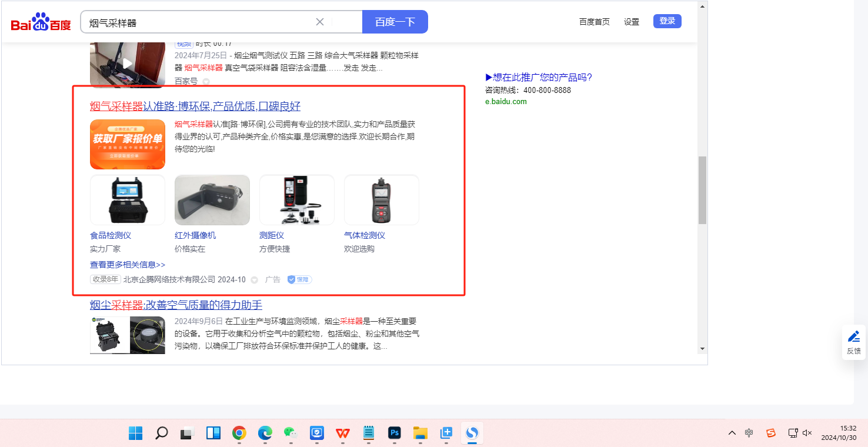Click the 测距仪 product image
This screenshot has width=868, height=447.
coord(297,200)
